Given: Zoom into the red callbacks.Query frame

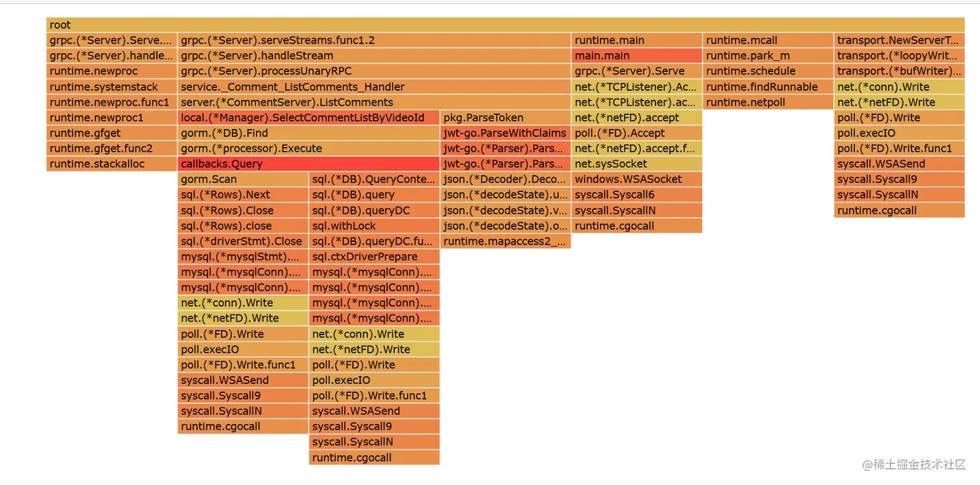Looking at the screenshot, I should (x=309, y=164).
